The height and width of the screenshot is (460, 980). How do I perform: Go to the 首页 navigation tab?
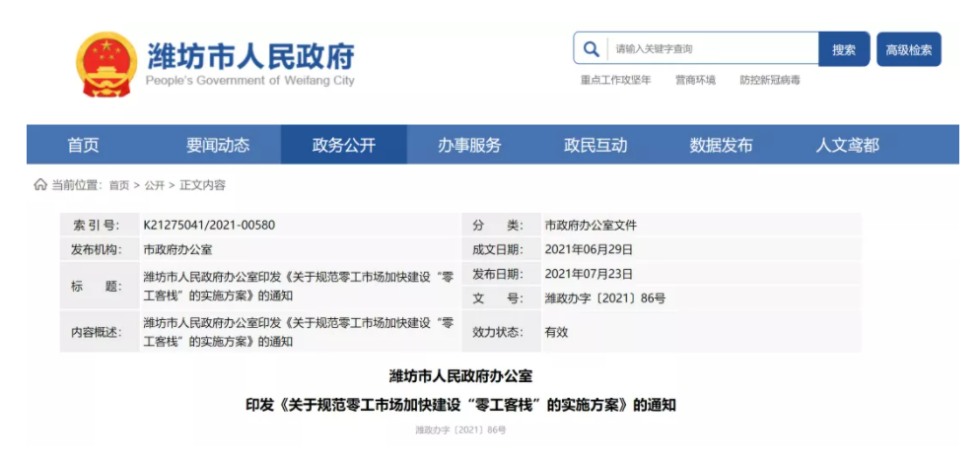click(83, 145)
